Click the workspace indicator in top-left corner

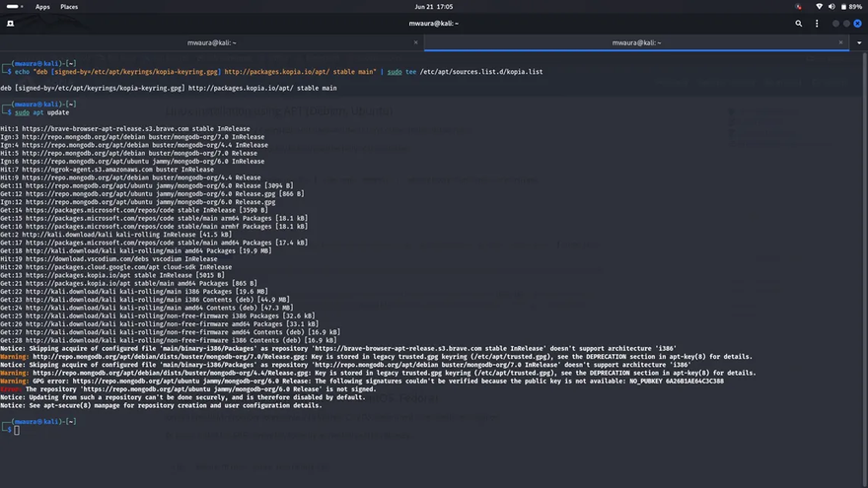[x=15, y=6]
